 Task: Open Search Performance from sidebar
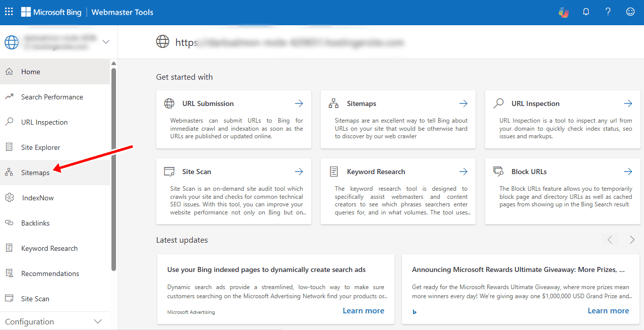point(55,97)
